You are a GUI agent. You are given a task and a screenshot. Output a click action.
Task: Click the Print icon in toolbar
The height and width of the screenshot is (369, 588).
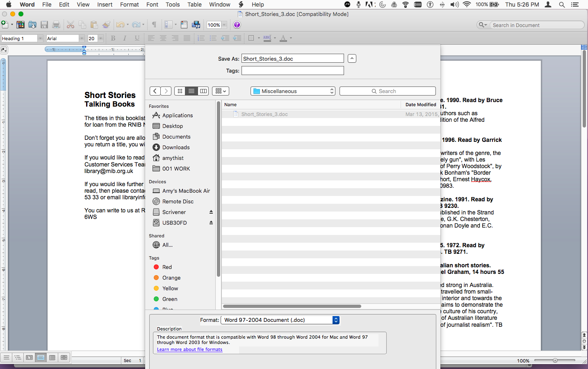pyautogui.click(x=56, y=25)
